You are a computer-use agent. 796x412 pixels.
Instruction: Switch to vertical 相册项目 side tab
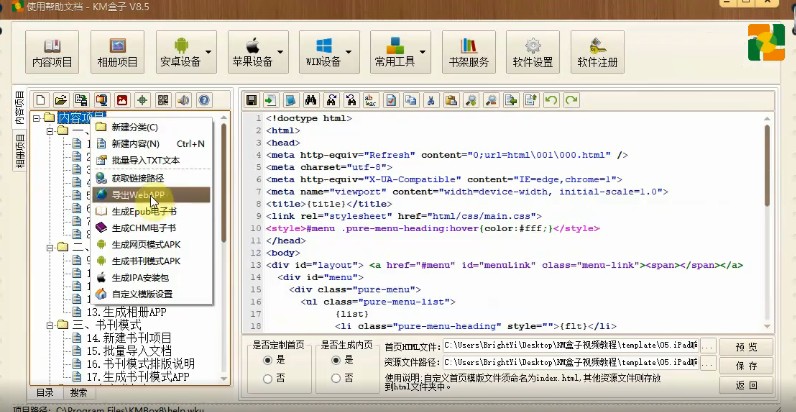[20, 151]
